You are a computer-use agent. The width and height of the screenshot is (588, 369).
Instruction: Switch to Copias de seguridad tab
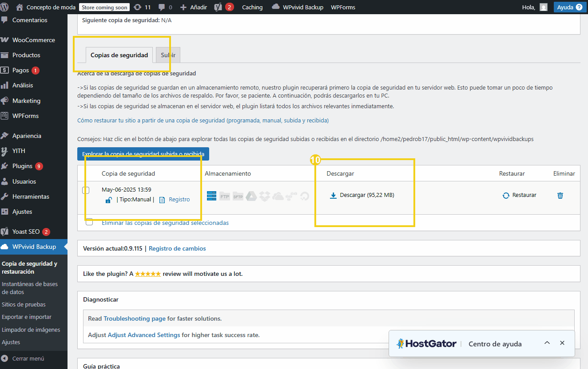[x=119, y=55]
